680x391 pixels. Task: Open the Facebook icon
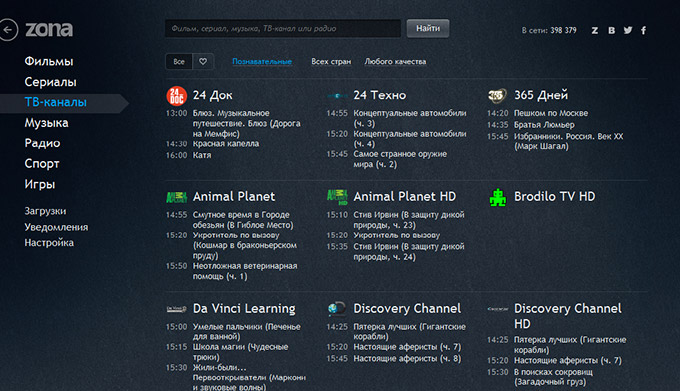(x=644, y=30)
